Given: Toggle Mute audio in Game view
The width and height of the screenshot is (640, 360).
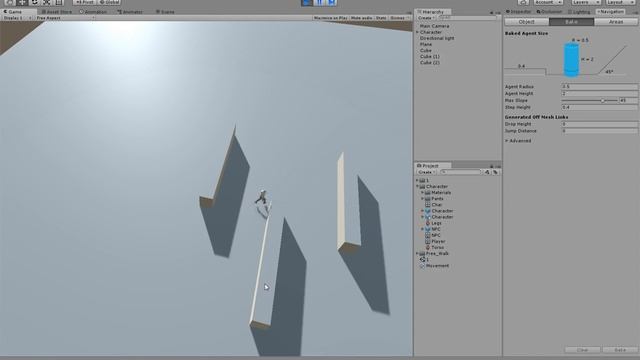Looking at the screenshot, I should pyautogui.click(x=361, y=18).
